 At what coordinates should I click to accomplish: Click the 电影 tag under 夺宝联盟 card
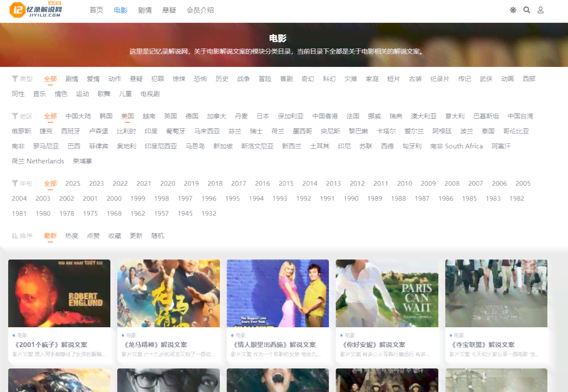[459, 335]
